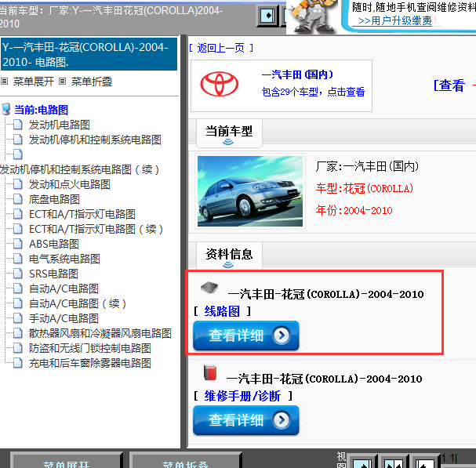Image resolution: width=476 pixels, height=468 pixels.
Task: Click 查看详细 button under 线路图
Action: click(x=246, y=336)
